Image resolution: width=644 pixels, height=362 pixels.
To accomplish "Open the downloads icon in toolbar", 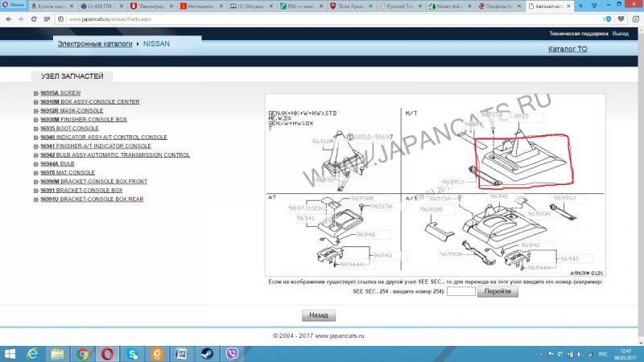I will click(635, 19).
